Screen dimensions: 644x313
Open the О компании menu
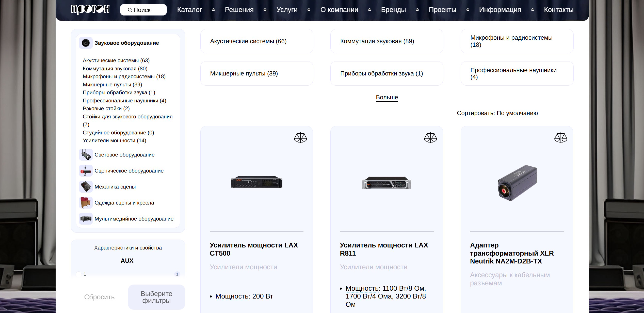pos(339,10)
